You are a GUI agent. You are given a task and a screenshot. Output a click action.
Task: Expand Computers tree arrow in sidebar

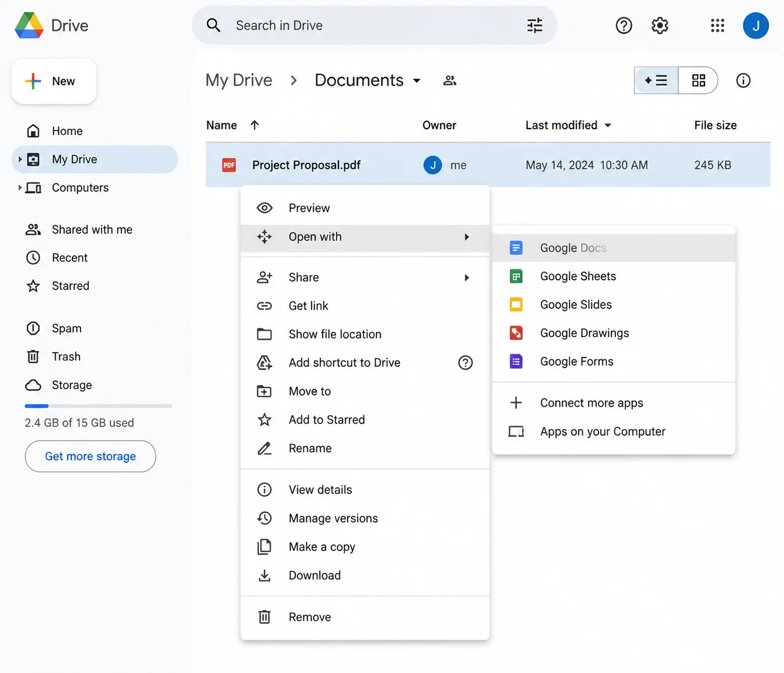[x=20, y=188]
